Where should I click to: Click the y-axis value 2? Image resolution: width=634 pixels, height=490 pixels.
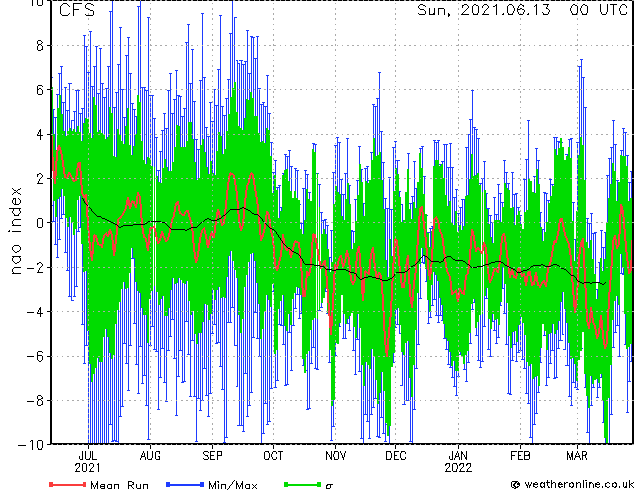tap(40, 178)
